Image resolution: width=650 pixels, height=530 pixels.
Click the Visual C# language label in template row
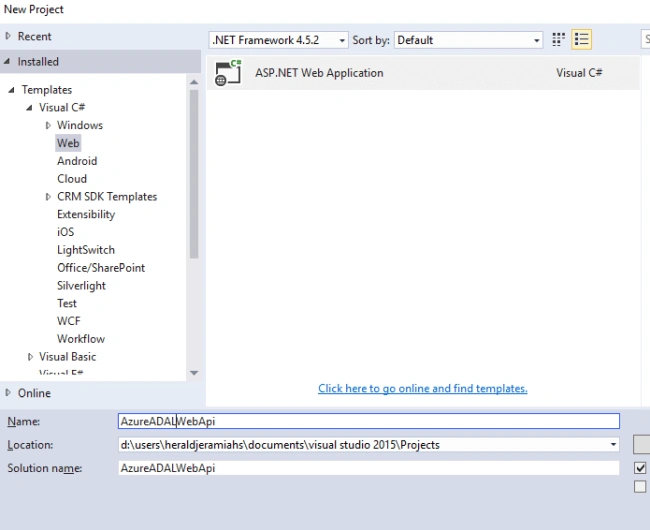[x=579, y=73]
